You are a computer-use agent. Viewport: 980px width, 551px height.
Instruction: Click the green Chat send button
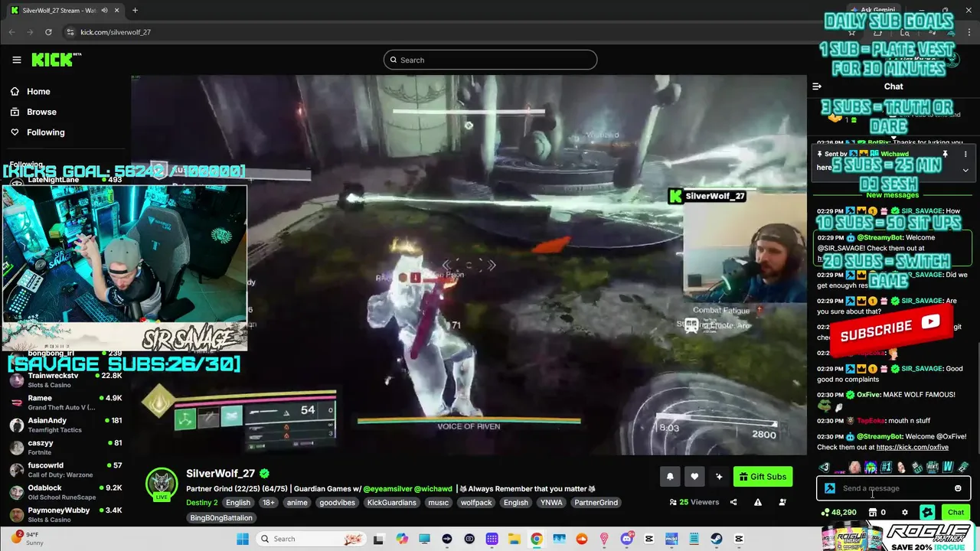(955, 513)
